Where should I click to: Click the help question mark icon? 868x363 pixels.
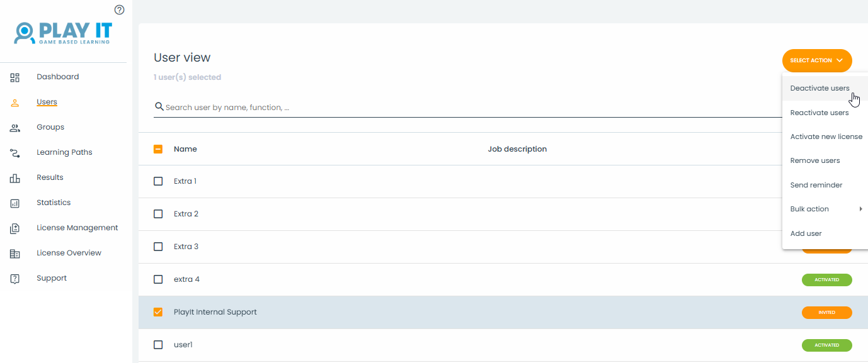pos(119,9)
